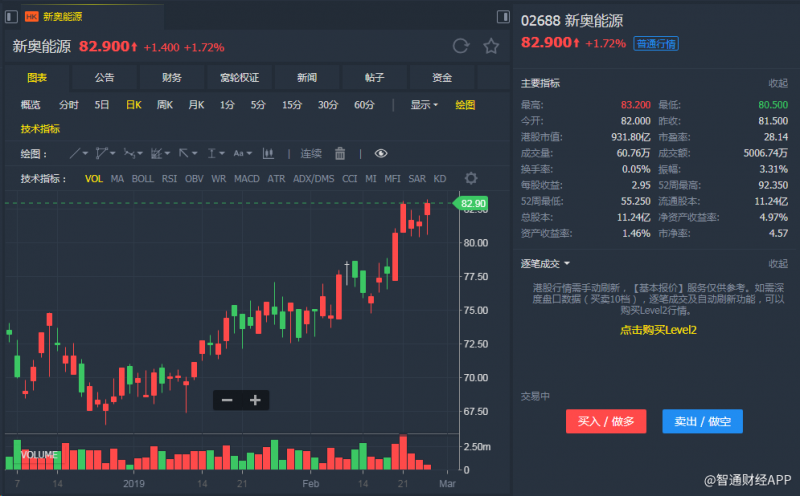This screenshot has height=496, width=800.
Task: Expand the 显示 dropdown
Action: (x=424, y=105)
